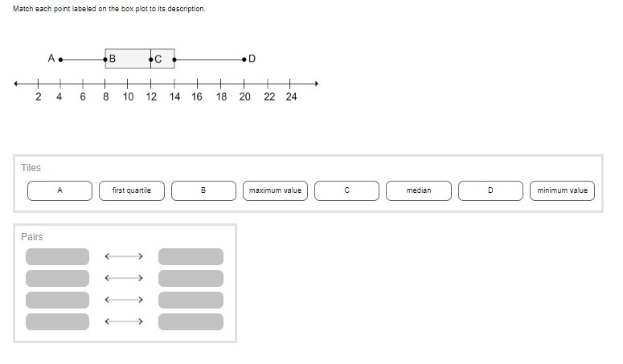Click point C on the box plot's median line
This screenshot has height=364, width=623.
[x=151, y=59]
